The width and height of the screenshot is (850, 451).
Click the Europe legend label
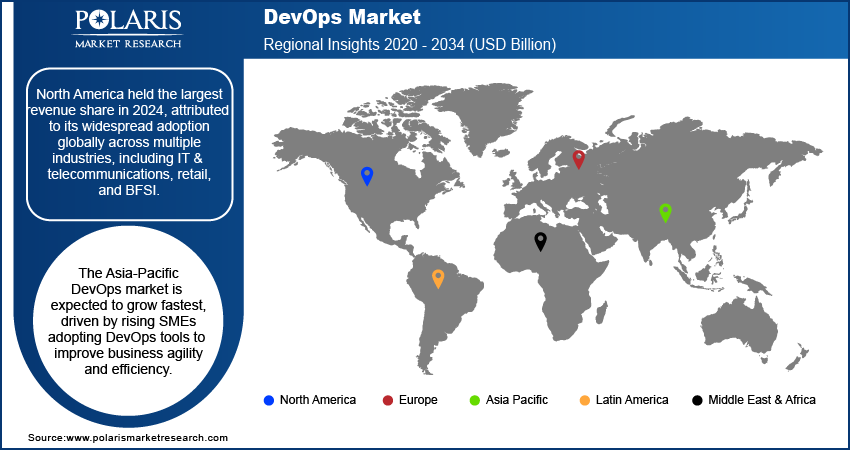point(417,400)
